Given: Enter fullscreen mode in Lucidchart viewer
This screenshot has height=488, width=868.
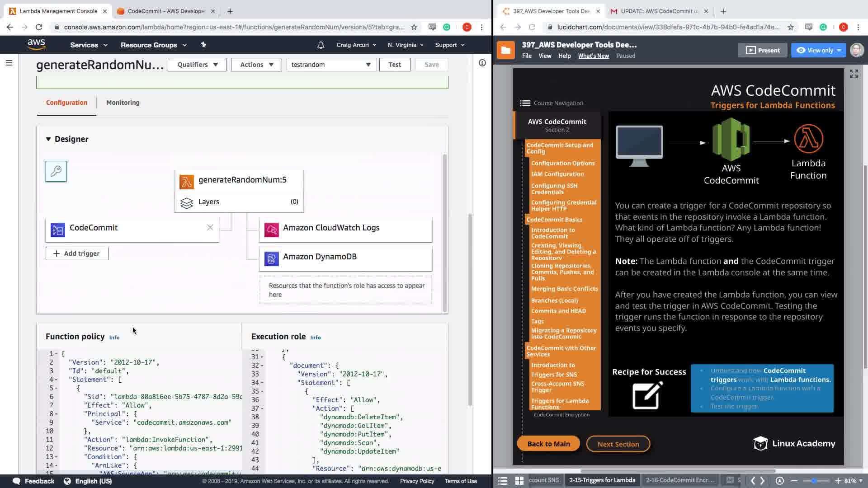Looking at the screenshot, I should (854, 74).
